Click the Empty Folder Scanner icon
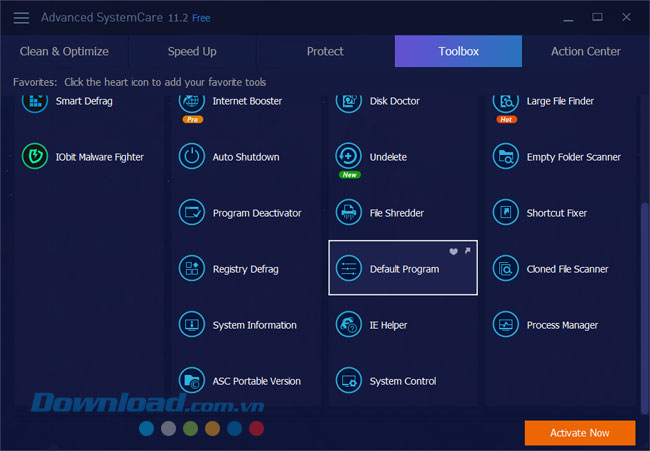This screenshot has width=650, height=451. 506,156
